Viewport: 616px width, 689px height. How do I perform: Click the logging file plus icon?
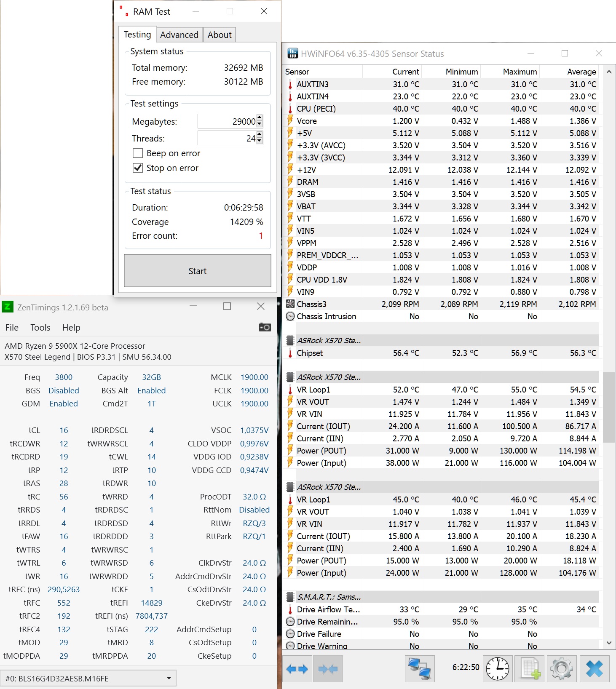click(530, 669)
